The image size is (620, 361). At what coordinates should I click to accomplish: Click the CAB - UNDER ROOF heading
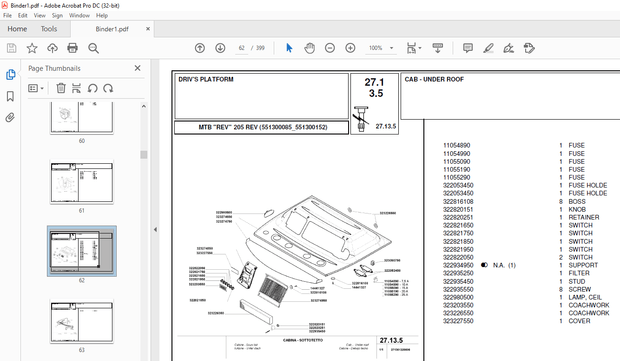pyautogui.click(x=434, y=79)
